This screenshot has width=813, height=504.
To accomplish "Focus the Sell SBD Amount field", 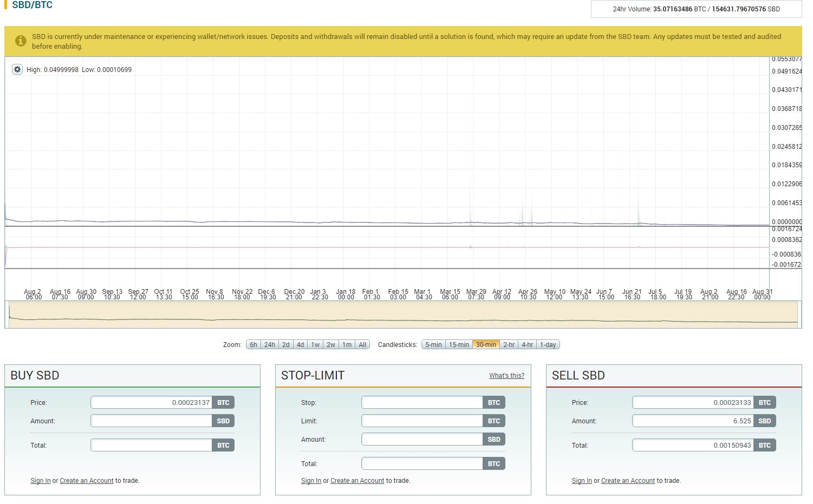I will [693, 421].
